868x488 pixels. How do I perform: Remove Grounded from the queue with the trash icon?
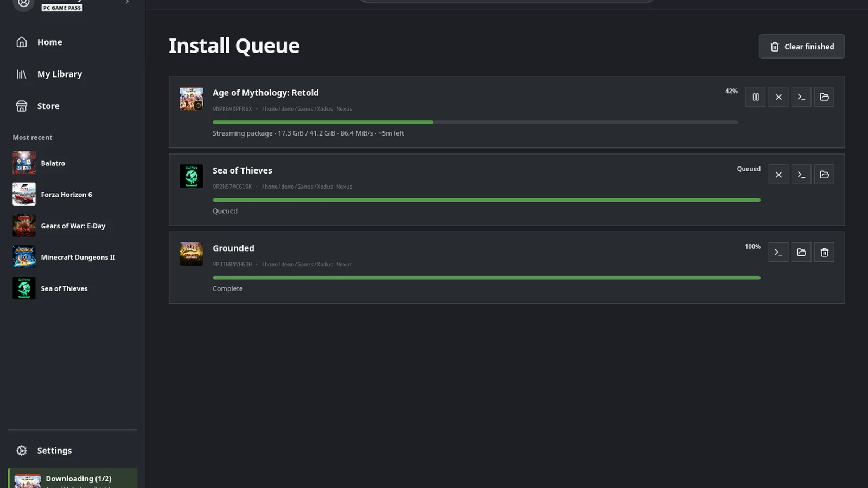[824, 252]
